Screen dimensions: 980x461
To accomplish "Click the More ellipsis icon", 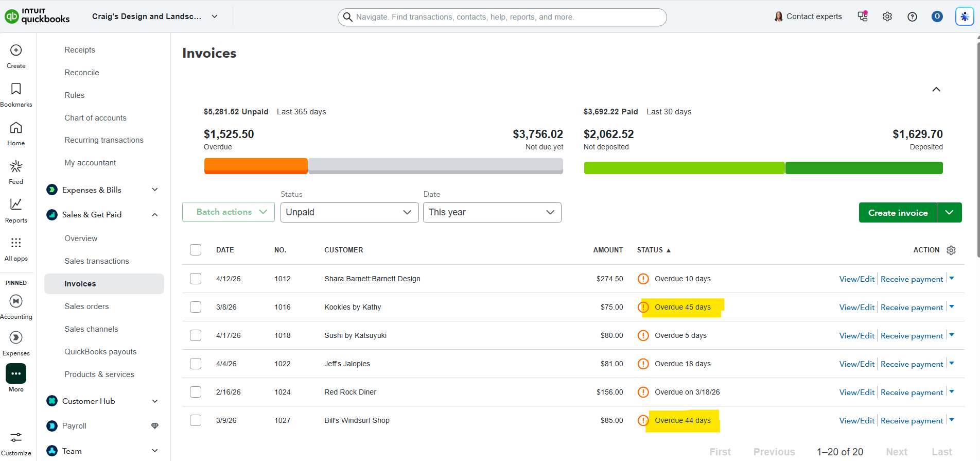I will pyautogui.click(x=16, y=373).
